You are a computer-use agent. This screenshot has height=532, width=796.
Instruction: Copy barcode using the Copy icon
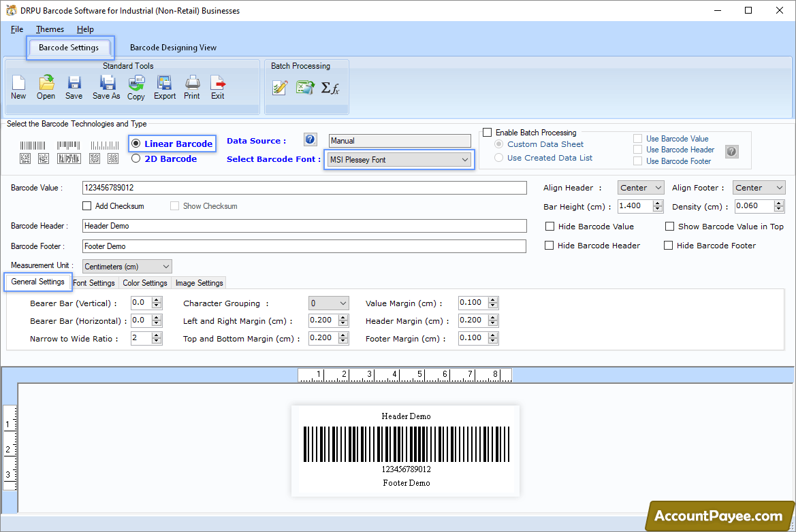(x=136, y=87)
